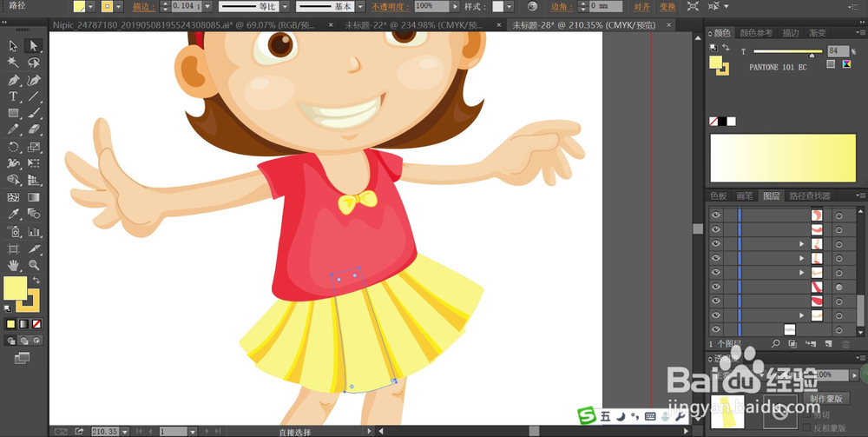
Task: Click the 边角 corners link
Action: click(x=562, y=7)
